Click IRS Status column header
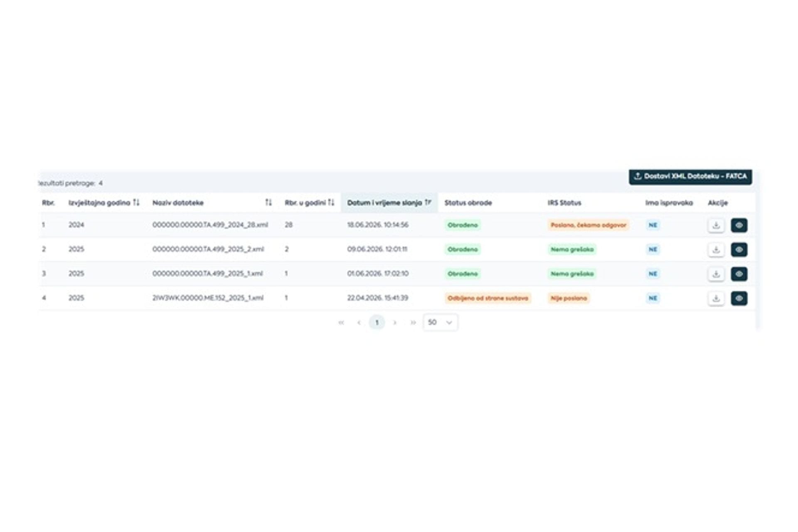Viewport: 798px width, 532px height. coord(564,203)
